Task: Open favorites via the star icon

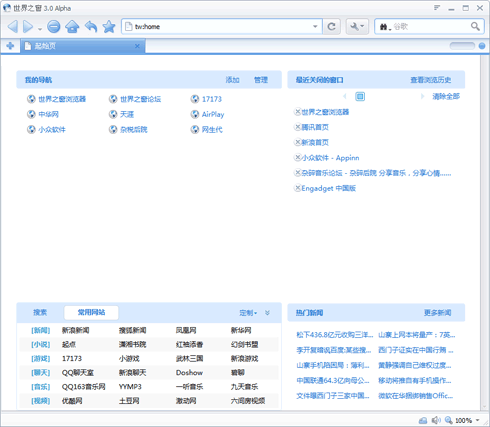Action: (109, 26)
